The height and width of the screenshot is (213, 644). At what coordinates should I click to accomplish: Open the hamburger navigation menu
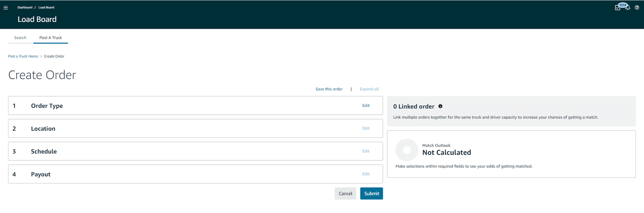pos(5,8)
